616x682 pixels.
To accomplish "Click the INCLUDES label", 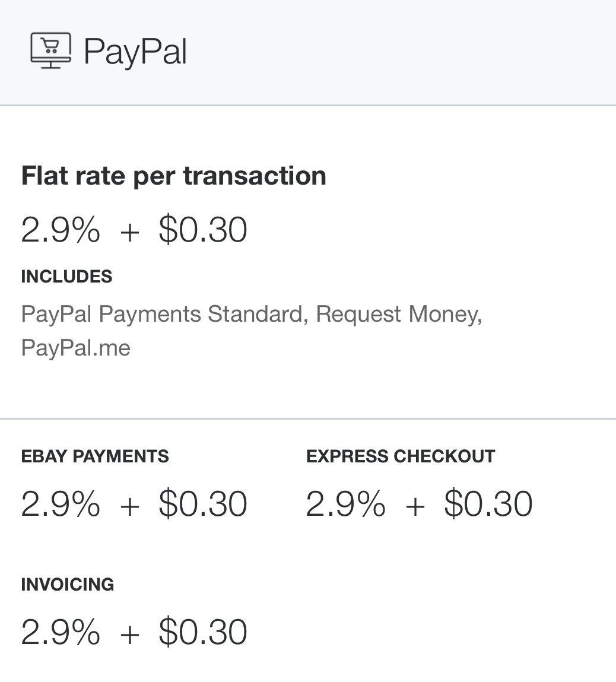I will pos(66,277).
